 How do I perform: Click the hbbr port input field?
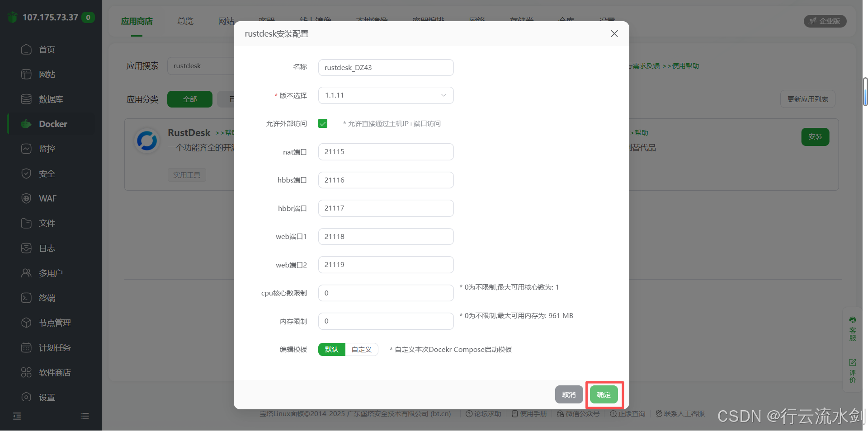[386, 208]
